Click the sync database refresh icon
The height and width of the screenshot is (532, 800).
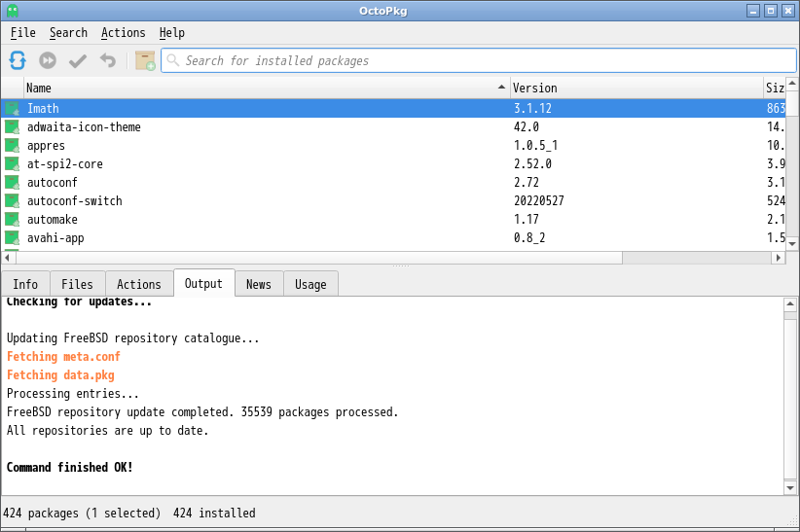click(x=18, y=60)
